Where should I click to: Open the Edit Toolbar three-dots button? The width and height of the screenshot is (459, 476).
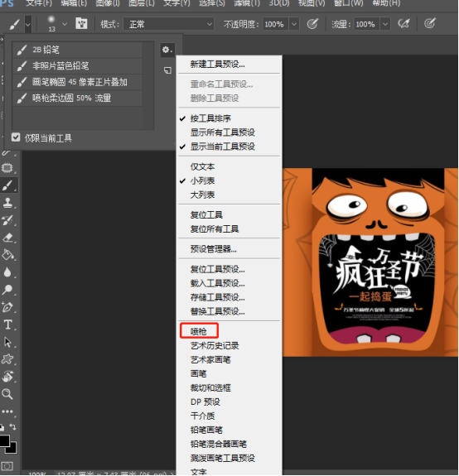point(7,411)
